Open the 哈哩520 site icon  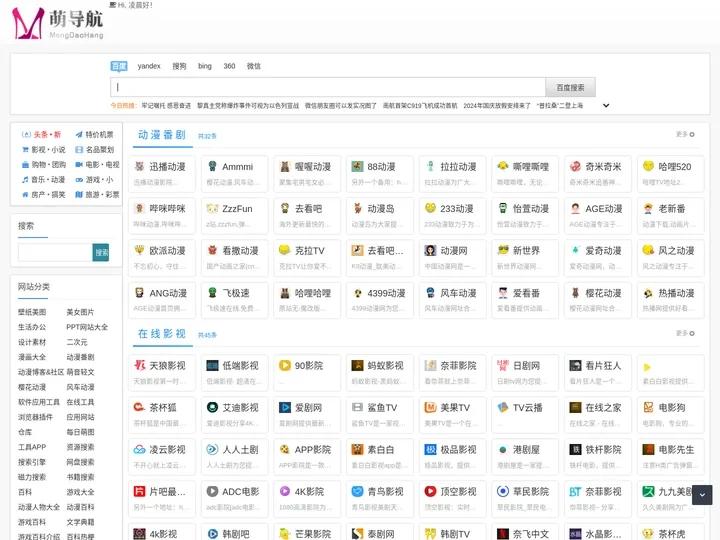tap(648, 166)
